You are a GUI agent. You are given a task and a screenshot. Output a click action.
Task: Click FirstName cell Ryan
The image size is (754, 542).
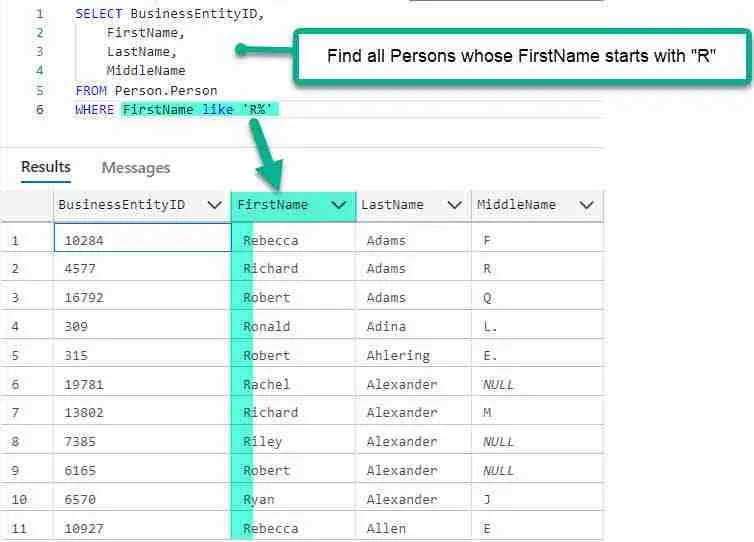[294, 499]
